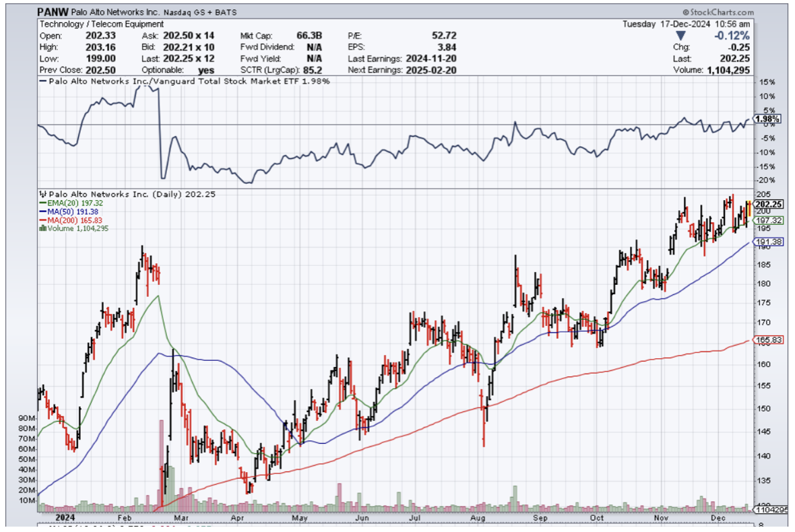Click the 202.25 last price tag on right axis
This screenshot has width=795, height=532.
point(767,205)
